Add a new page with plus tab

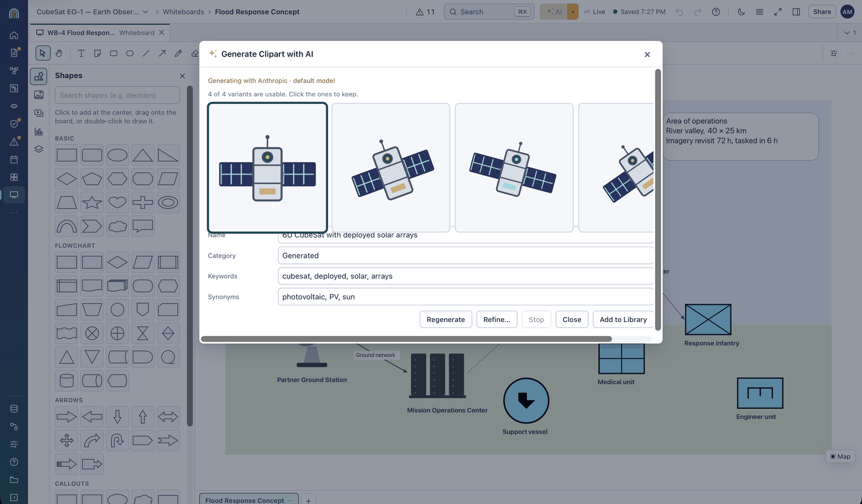coord(308,500)
